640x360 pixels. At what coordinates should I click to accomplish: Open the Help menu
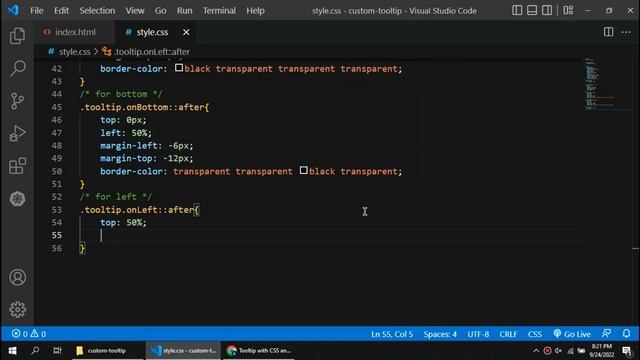click(x=256, y=11)
